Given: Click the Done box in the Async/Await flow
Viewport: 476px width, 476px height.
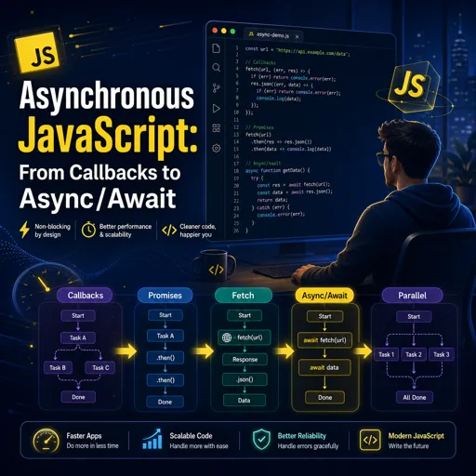Looking at the screenshot, I should point(324,397).
